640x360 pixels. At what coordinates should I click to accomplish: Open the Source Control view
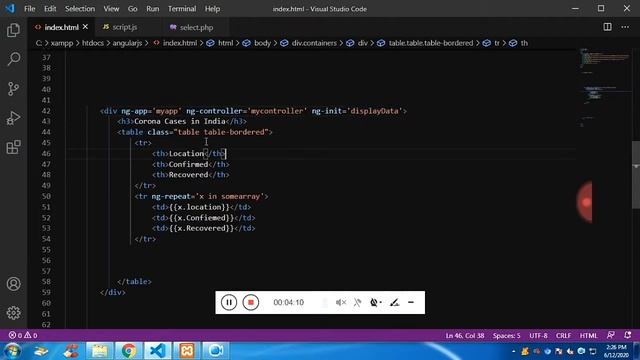pos(13,89)
